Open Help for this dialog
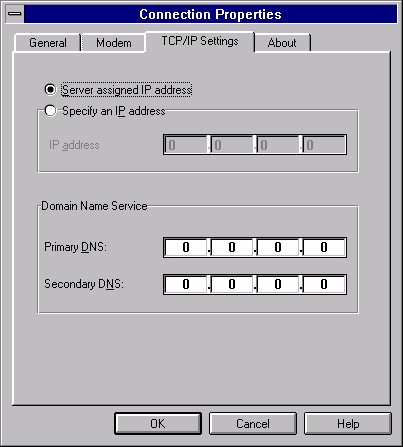The height and width of the screenshot is (447, 403). click(x=348, y=424)
